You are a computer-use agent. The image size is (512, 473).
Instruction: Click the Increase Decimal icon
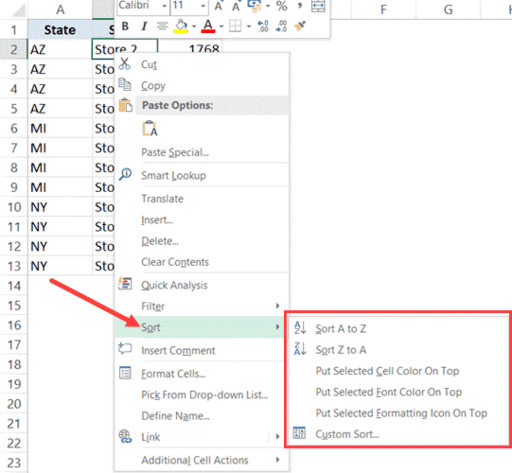click(x=263, y=26)
